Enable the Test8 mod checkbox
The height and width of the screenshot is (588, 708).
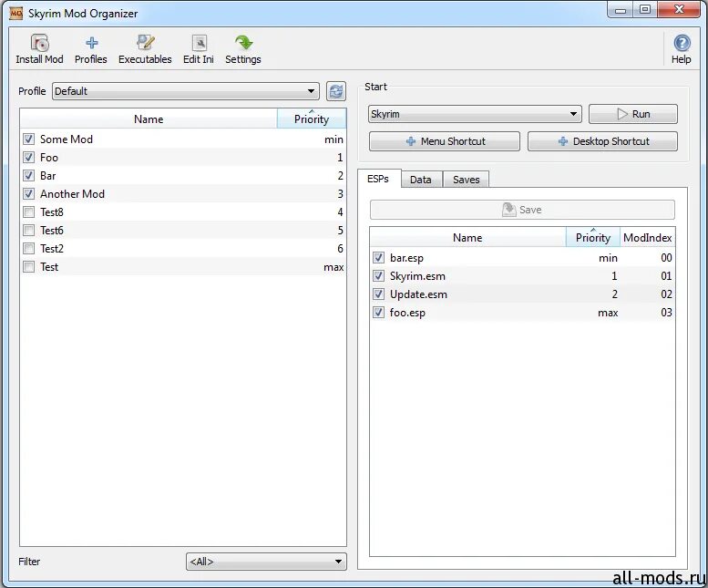coord(29,211)
